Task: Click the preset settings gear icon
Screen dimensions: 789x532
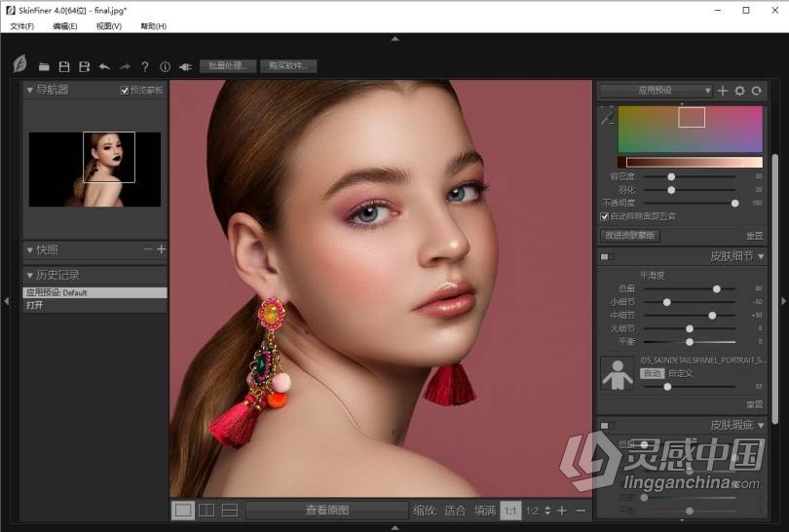Action: coord(739,91)
